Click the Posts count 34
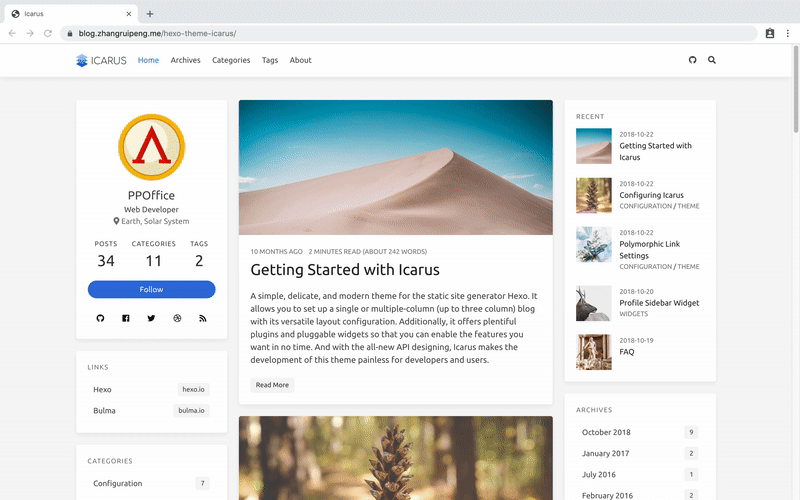The image size is (800, 500). [106, 261]
